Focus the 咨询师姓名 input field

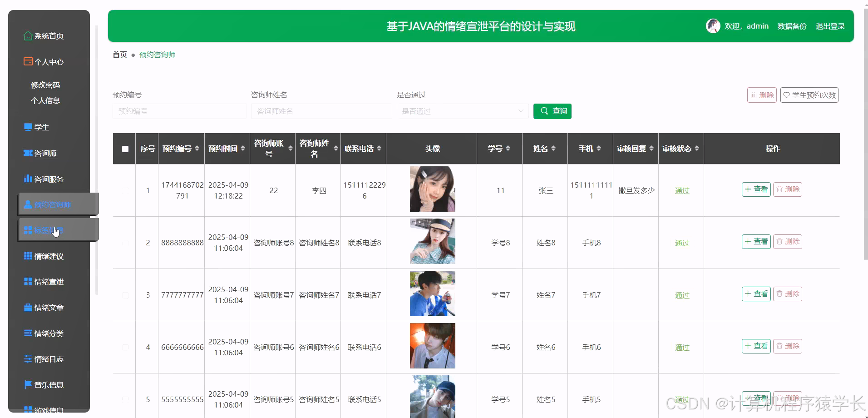[x=321, y=111]
